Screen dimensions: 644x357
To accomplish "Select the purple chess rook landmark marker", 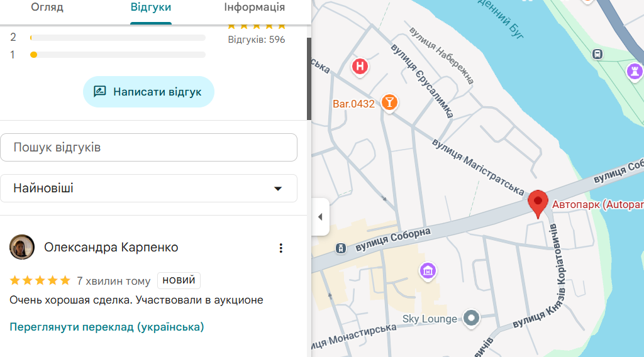I will tap(635, 72).
